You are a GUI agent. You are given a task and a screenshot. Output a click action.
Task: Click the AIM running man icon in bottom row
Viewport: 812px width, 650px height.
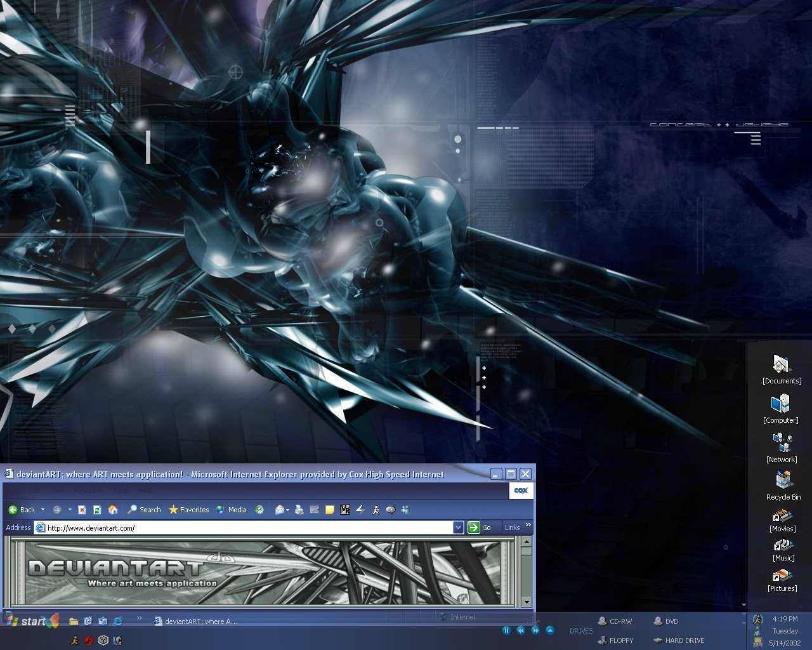tap(74, 640)
